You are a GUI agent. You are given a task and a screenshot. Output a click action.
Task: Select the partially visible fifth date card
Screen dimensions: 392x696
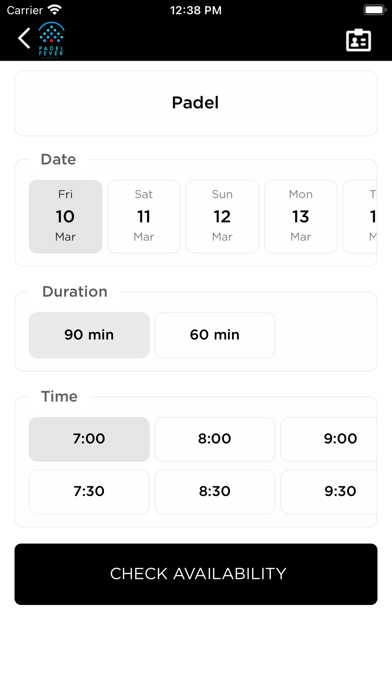click(x=360, y=217)
